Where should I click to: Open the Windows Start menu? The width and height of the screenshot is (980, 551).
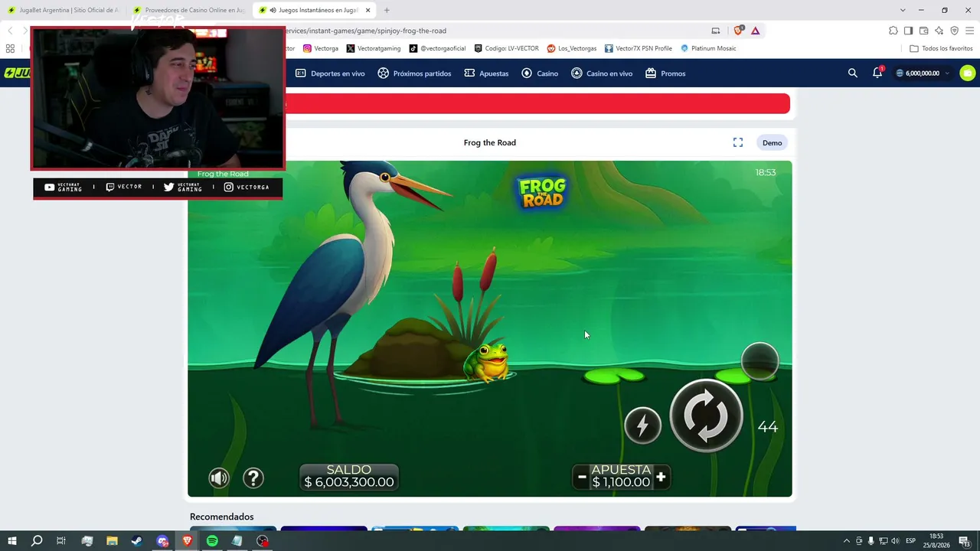(x=12, y=541)
